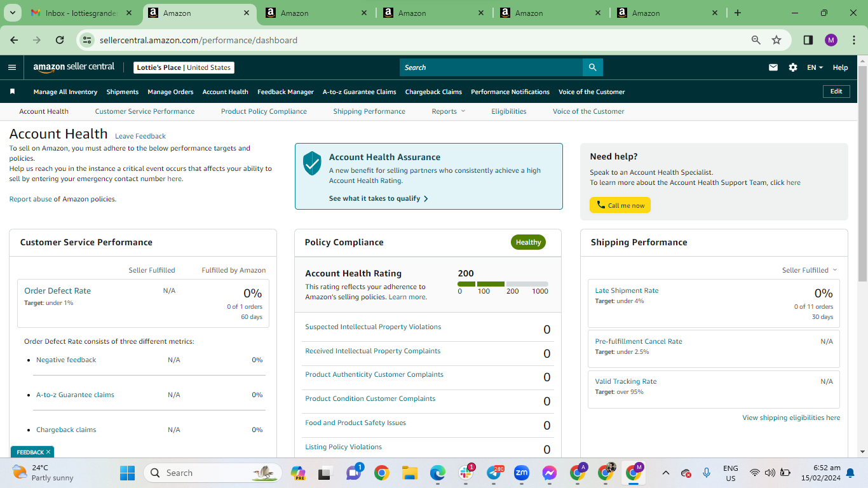Open the Help link in the header

click(840, 67)
